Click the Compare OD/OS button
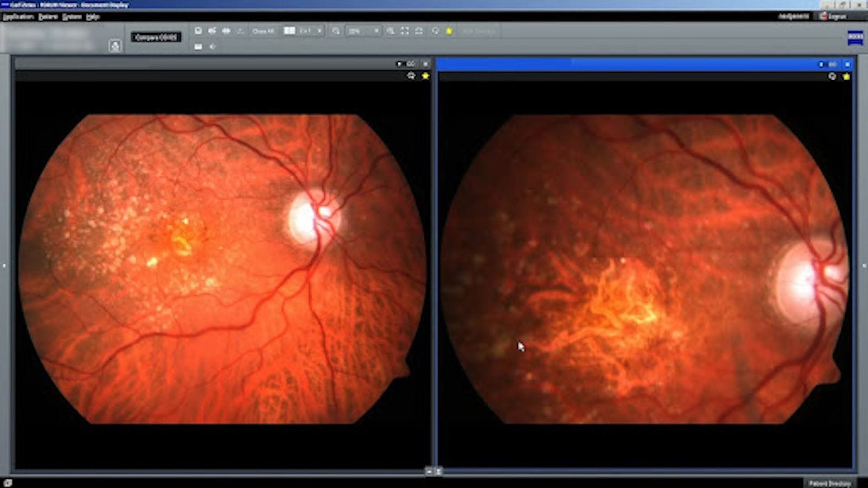 pyautogui.click(x=156, y=37)
